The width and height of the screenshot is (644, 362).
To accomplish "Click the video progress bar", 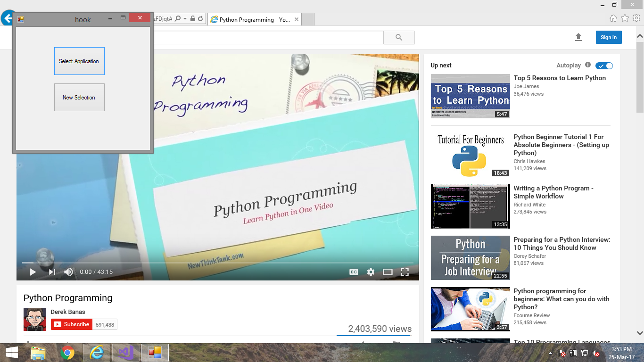I will click(x=218, y=263).
